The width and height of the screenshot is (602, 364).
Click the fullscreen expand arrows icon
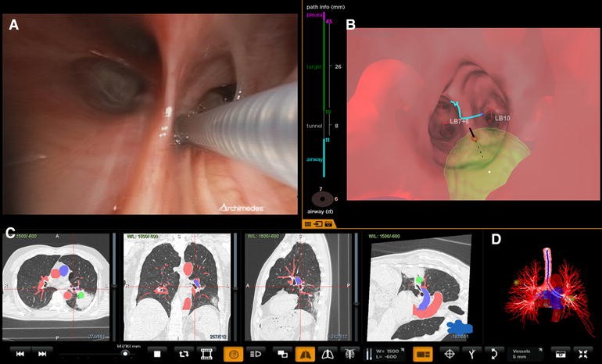[x=582, y=354]
